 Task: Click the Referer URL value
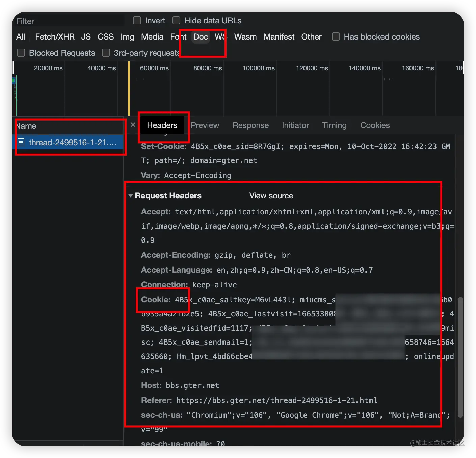[277, 400]
